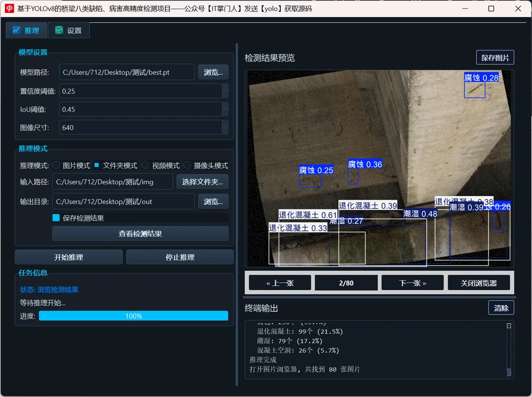532x397 pixels.
Task: Open the 设置 tab
Action: [x=69, y=30]
